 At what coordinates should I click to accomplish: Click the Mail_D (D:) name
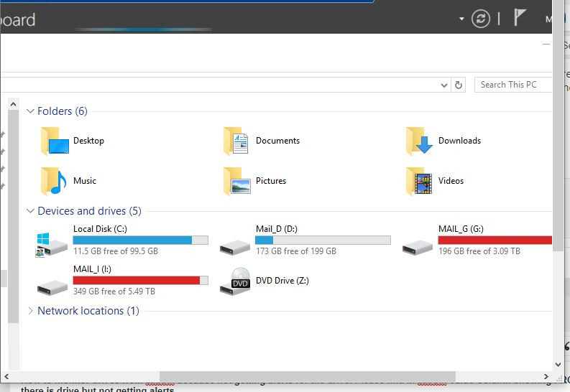click(x=277, y=229)
